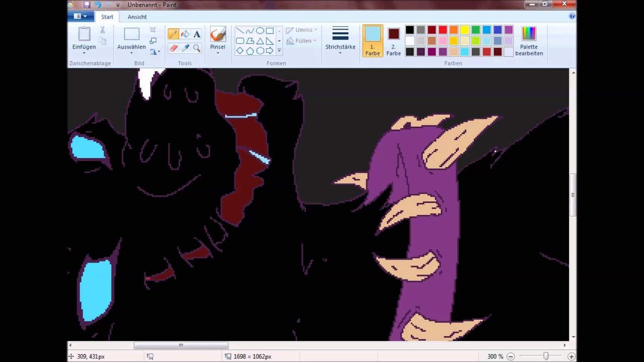Click Palette bearbeiten button
The image size is (644, 362).
[529, 41]
